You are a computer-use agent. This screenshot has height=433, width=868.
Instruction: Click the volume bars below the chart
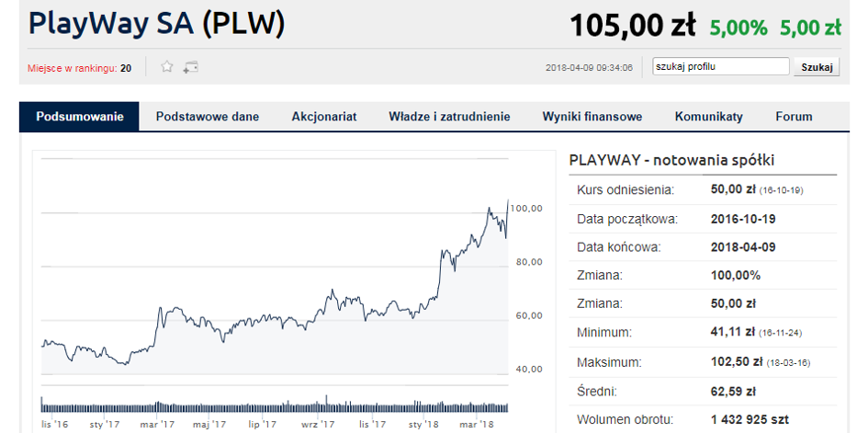tap(276, 406)
